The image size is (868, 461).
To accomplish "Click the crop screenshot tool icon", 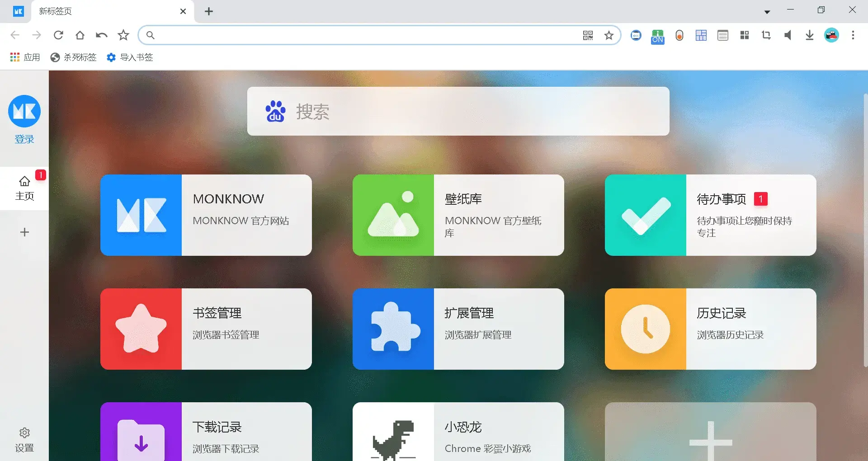I will (766, 35).
